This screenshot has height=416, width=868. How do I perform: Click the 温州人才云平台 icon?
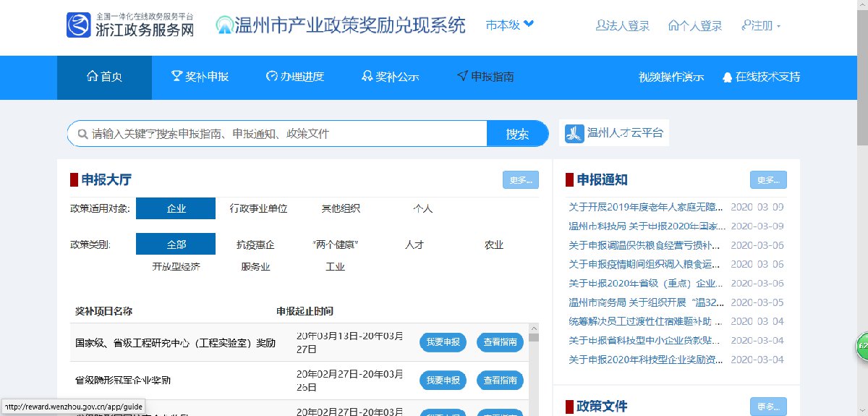[x=574, y=133]
